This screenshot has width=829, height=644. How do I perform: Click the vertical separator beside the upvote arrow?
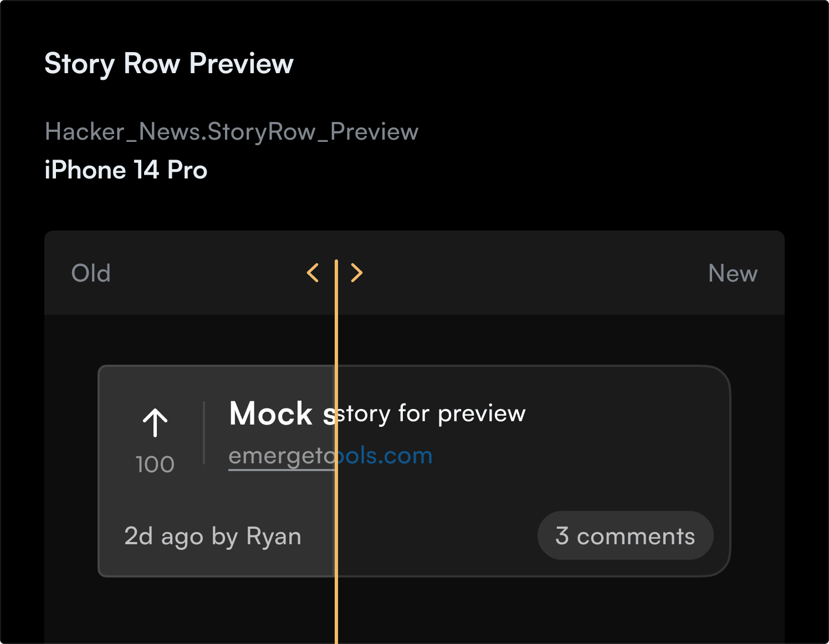click(204, 433)
